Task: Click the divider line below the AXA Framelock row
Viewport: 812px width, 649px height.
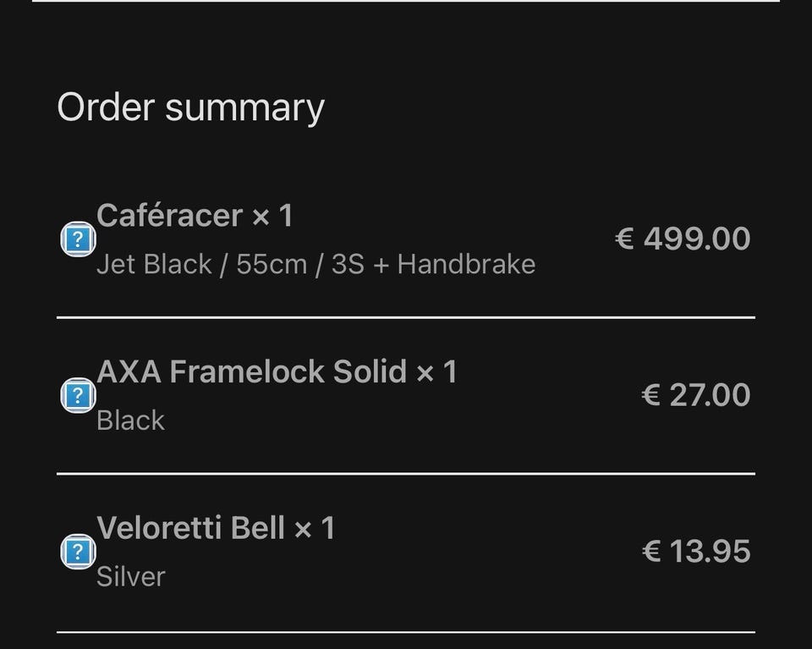Action: [x=406, y=474]
